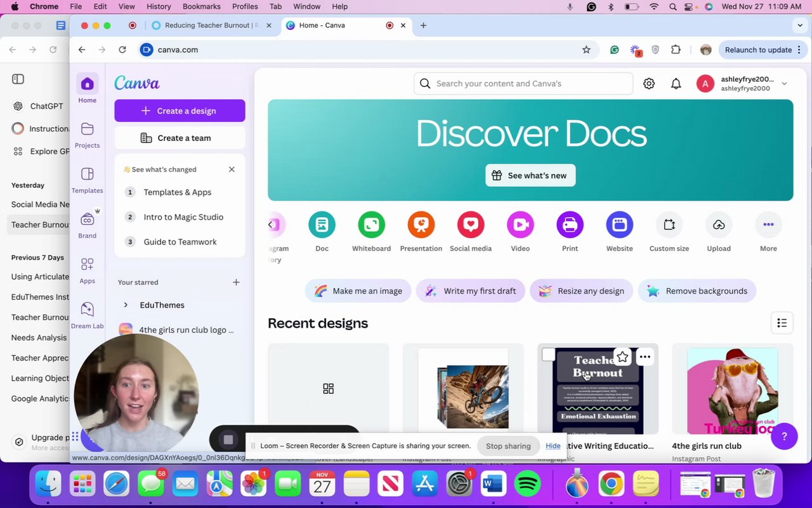Open Canva notifications bell
This screenshot has width=812, height=508.
pyautogui.click(x=676, y=84)
